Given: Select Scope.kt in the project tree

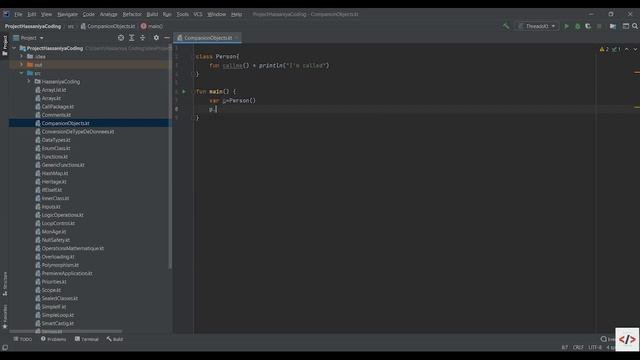Looking at the screenshot, I should coord(51,290).
